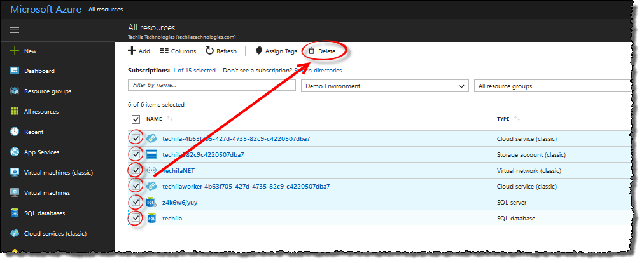
Task: Open the TechilaNET resource link
Action: click(179, 170)
